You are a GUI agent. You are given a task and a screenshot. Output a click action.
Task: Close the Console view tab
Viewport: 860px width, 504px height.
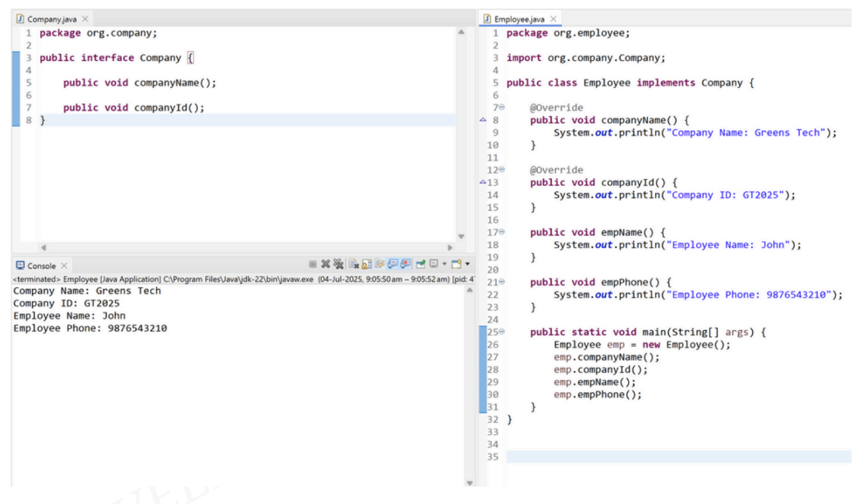(x=64, y=266)
